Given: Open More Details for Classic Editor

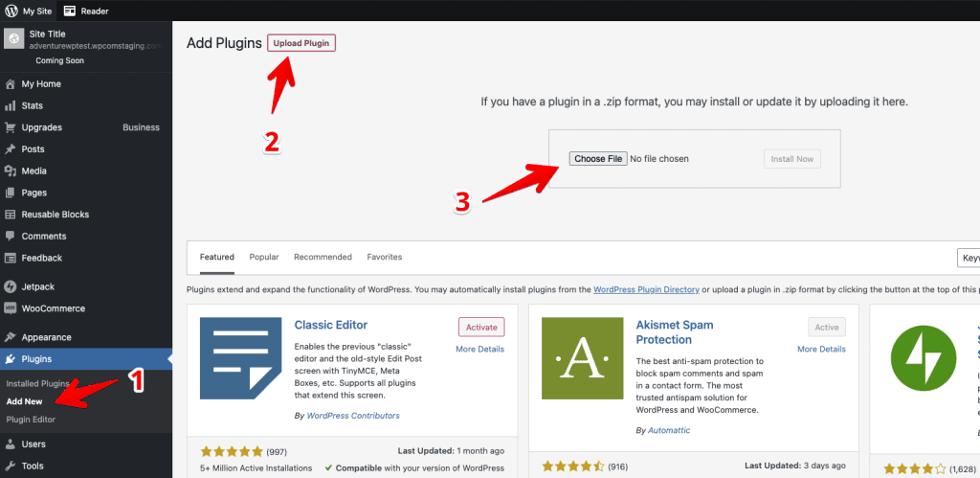Looking at the screenshot, I should point(480,349).
